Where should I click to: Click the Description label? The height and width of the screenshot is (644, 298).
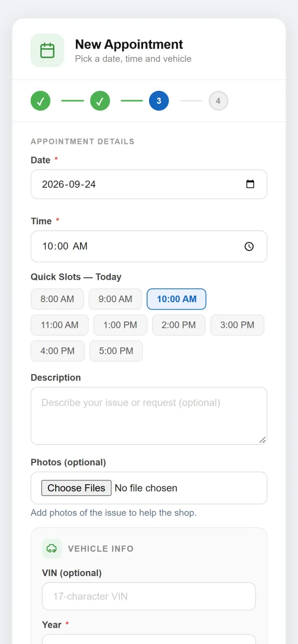point(56,378)
